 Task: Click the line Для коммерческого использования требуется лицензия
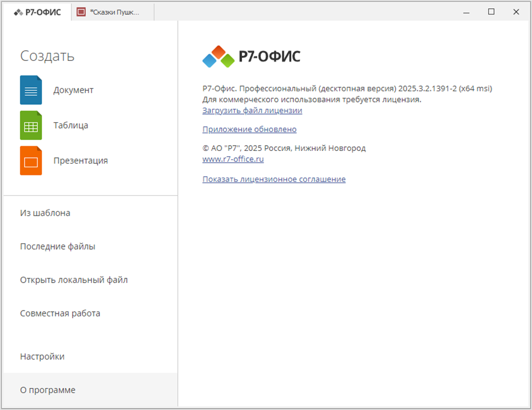click(x=312, y=99)
